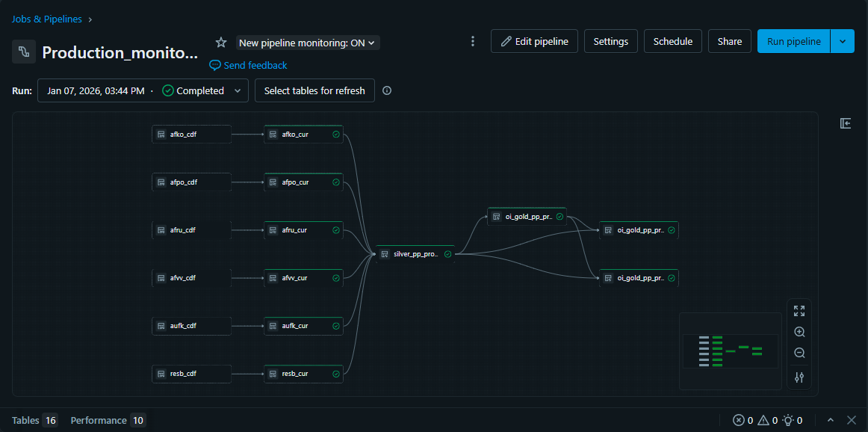The image size is (868, 432).
Task: Expand the bottom panel chevron
Action: [831, 420]
